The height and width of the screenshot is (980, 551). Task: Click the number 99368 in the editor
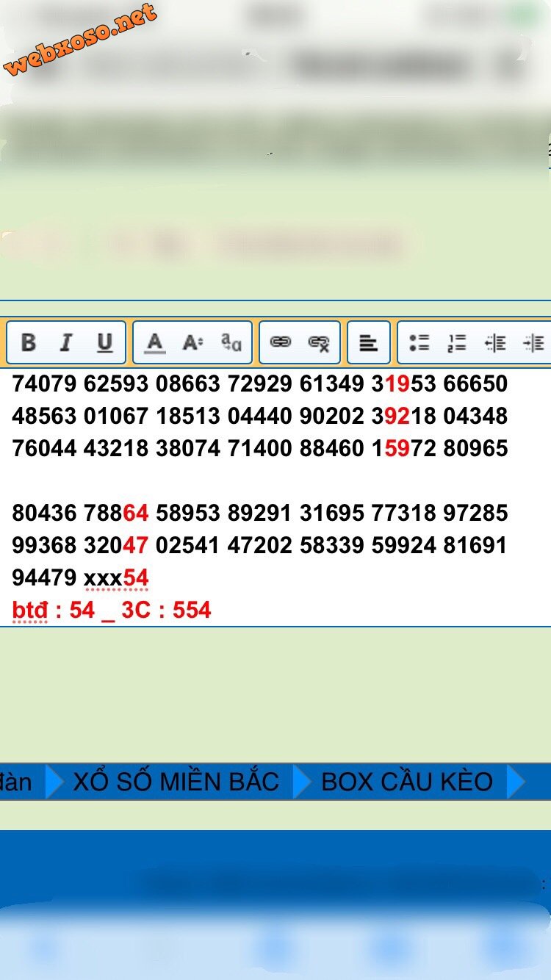44,545
